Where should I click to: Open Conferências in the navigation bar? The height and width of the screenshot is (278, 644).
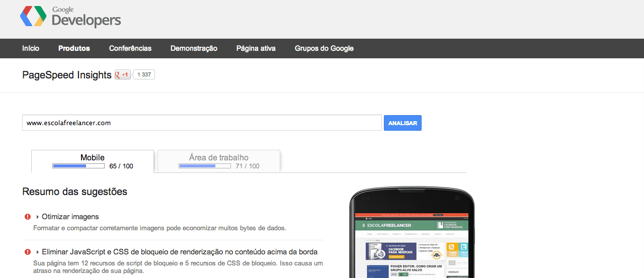tap(130, 48)
